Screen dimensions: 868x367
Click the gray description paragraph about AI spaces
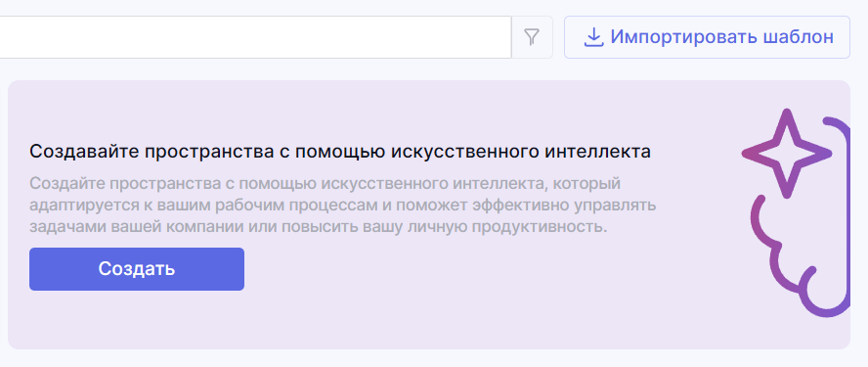[342, 206]
